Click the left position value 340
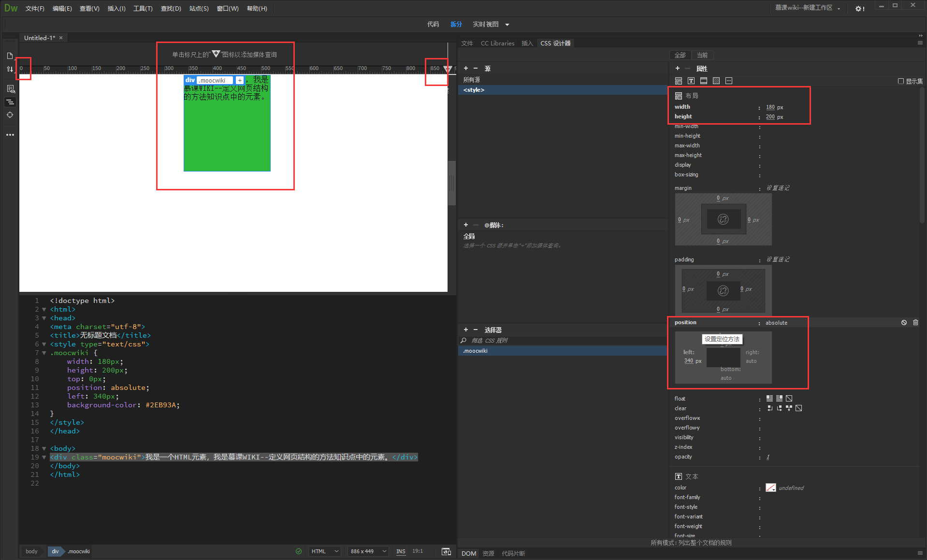 point(689,361)
